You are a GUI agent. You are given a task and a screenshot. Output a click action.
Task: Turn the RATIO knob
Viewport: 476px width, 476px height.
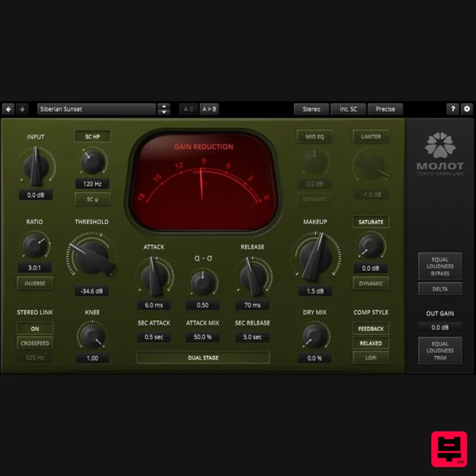pyautogui.click(x=35, y=246)
